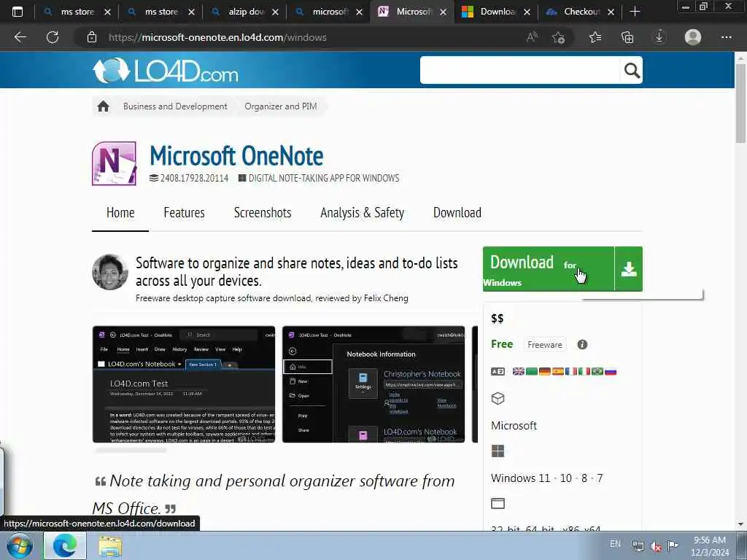747x560 pixels.
Task: Click the browser back arrow
Action: tap(20, 37)
